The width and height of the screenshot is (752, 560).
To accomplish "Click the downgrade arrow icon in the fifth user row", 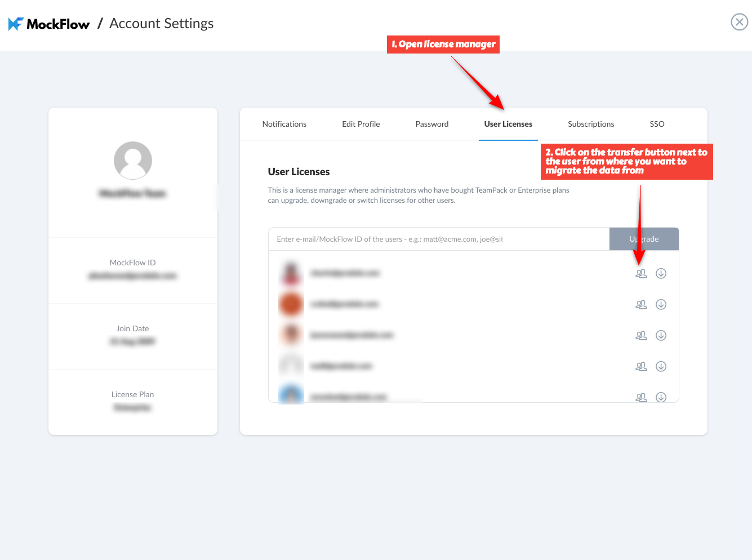I will pyautogui.click(x=661, y=397).
